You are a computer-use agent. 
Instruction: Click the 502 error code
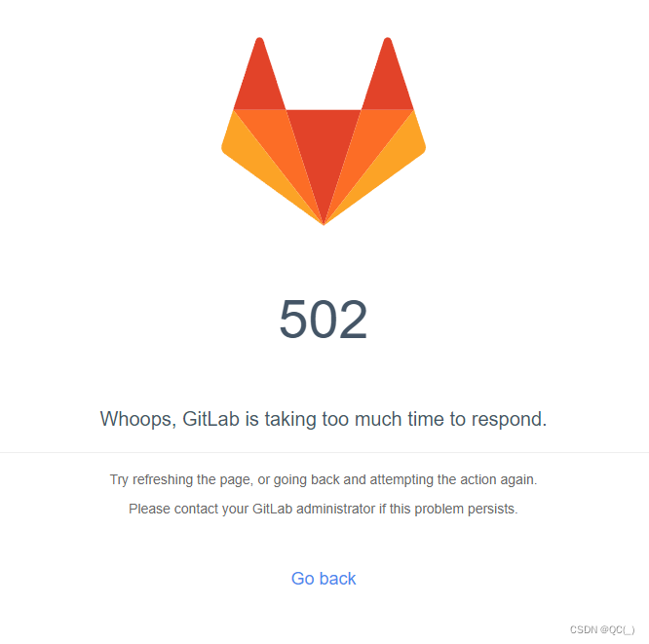[x=324, y=319]
